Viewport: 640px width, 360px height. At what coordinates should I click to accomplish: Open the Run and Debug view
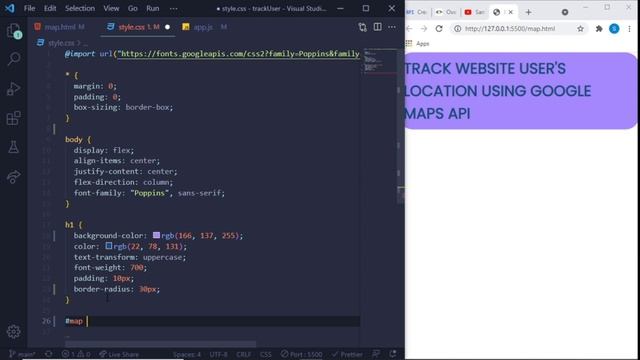click(x=13, y=89)
